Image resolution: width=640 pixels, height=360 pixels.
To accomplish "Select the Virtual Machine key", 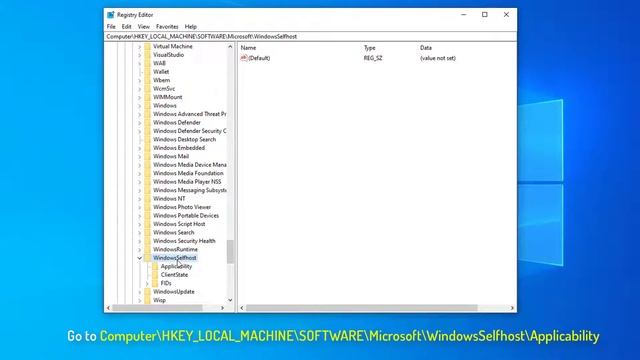I will pyautogui.click(x=173, y=47).
